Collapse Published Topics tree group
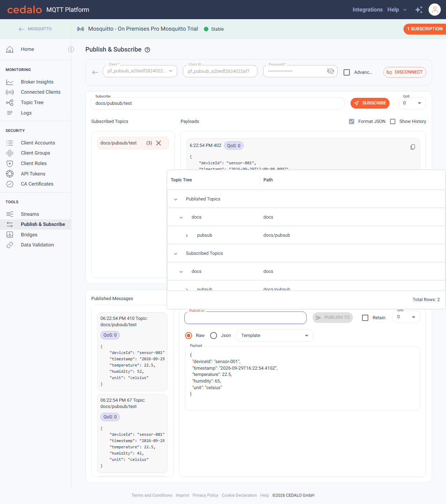Image resolution: width=446 pixels, height=504 pixels. (x=176, y=199)
